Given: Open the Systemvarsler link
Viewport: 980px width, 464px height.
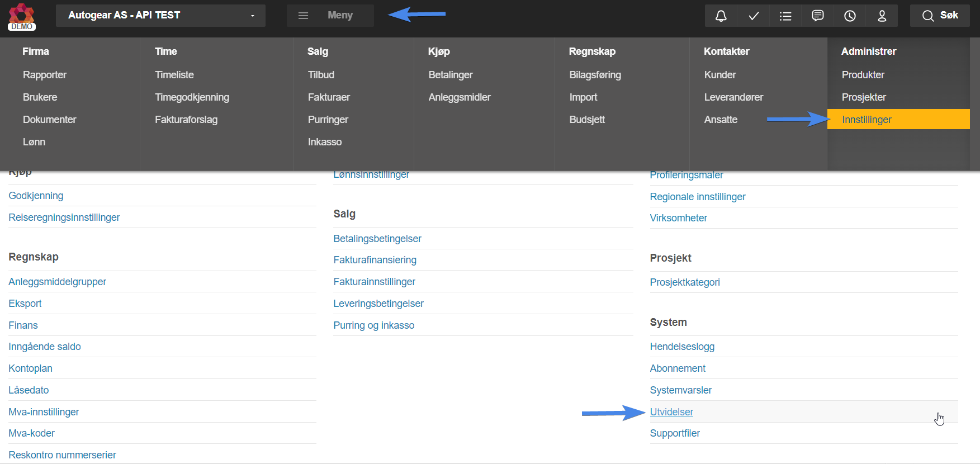Looking at the screenshot, I should coord(680,390).
